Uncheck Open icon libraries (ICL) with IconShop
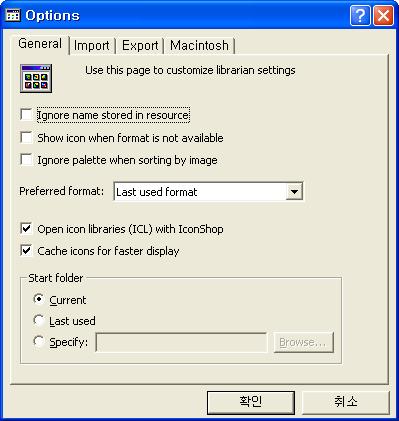 (x=26, y=229)
